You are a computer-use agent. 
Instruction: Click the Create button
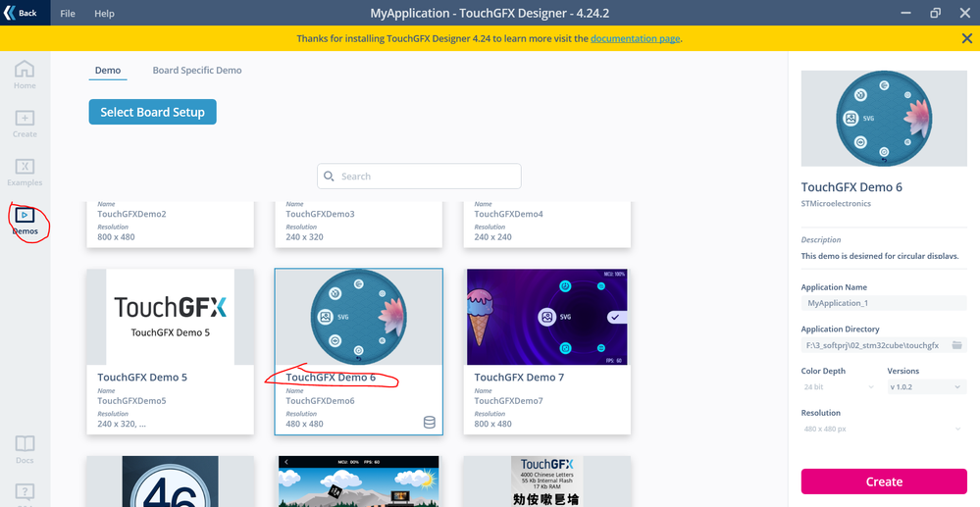click(884, 482)
